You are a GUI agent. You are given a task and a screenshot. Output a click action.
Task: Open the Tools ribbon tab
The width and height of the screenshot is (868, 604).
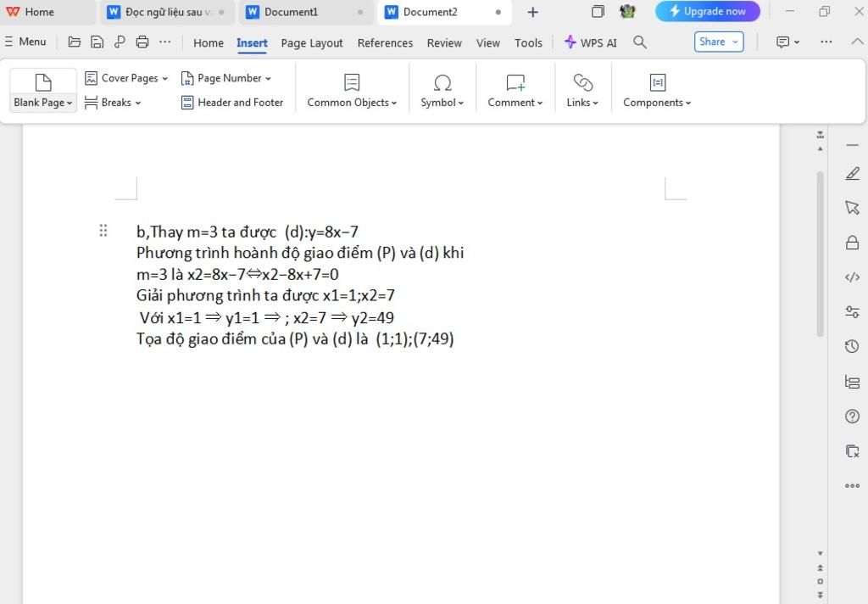point(528,42)
